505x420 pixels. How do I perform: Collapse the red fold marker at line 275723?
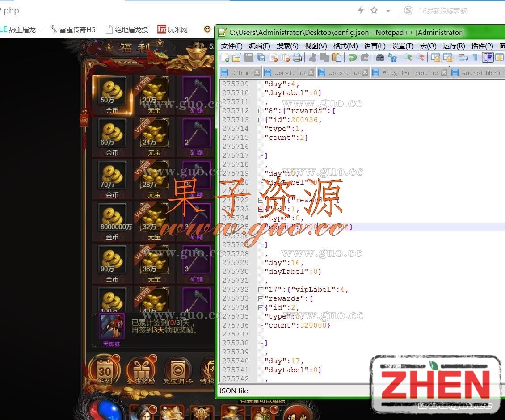pos(261,209)
